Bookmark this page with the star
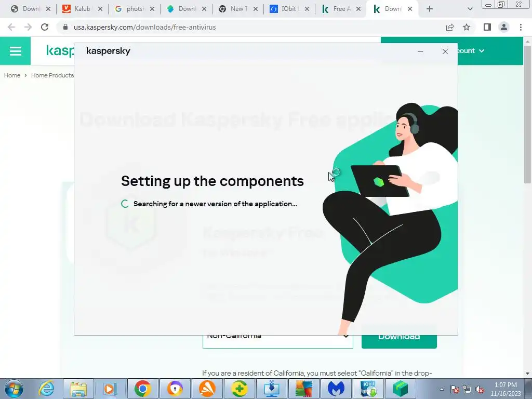 pos(467,27)
